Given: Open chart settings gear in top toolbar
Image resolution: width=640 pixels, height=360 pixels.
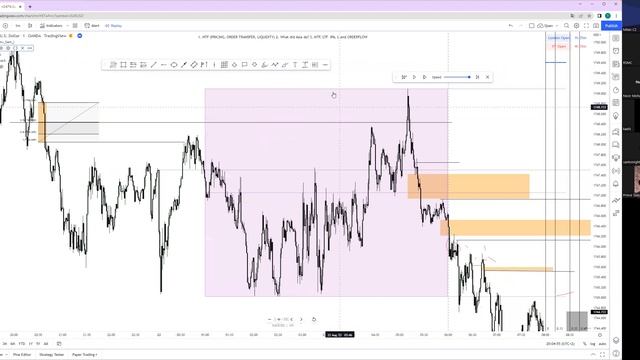Looking at the screenshot, I should coord(576,26).
